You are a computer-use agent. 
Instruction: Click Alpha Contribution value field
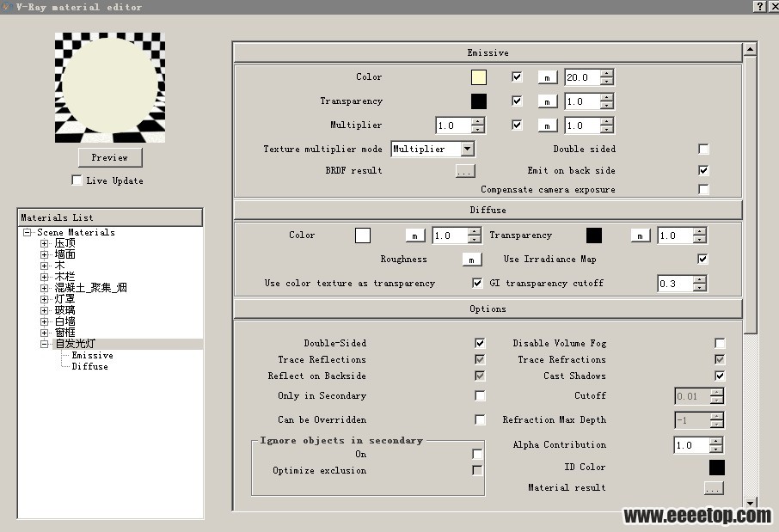[691, 445]
